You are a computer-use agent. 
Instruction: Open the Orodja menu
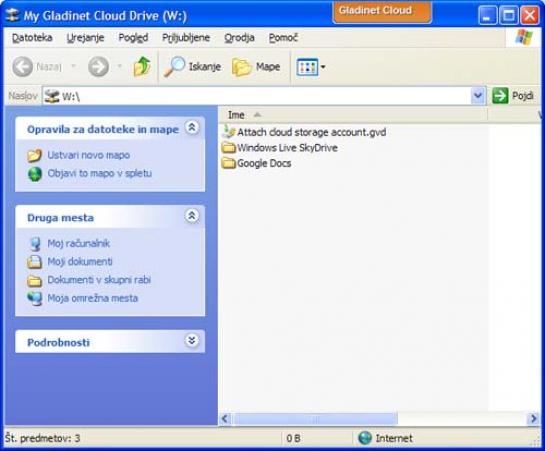(x=239, y=38)
